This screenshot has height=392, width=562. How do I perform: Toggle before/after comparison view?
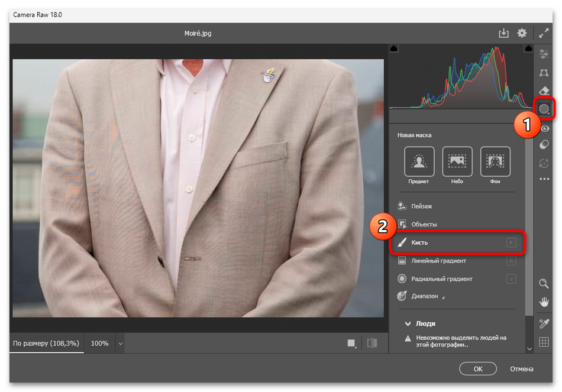pos(372,344)
